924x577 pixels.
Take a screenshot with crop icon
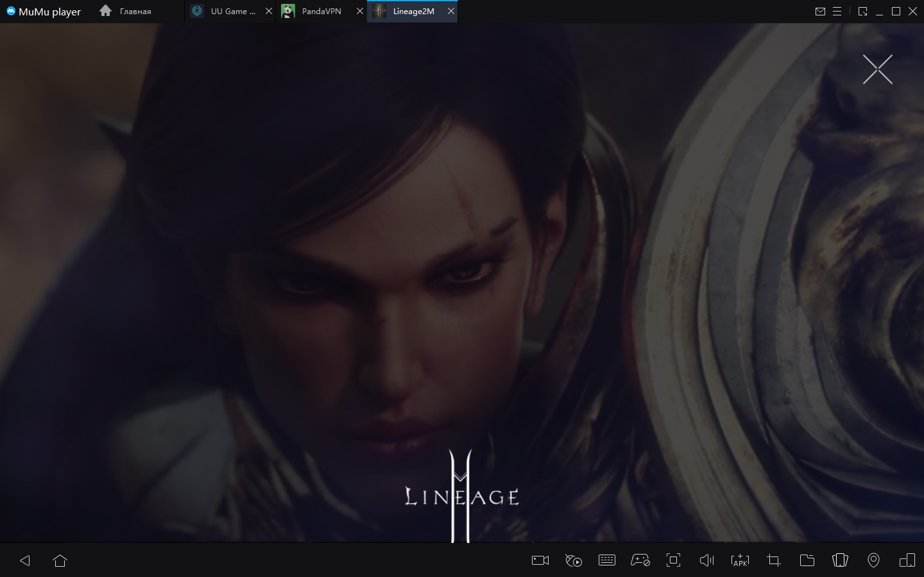click(x=774, y=560)
